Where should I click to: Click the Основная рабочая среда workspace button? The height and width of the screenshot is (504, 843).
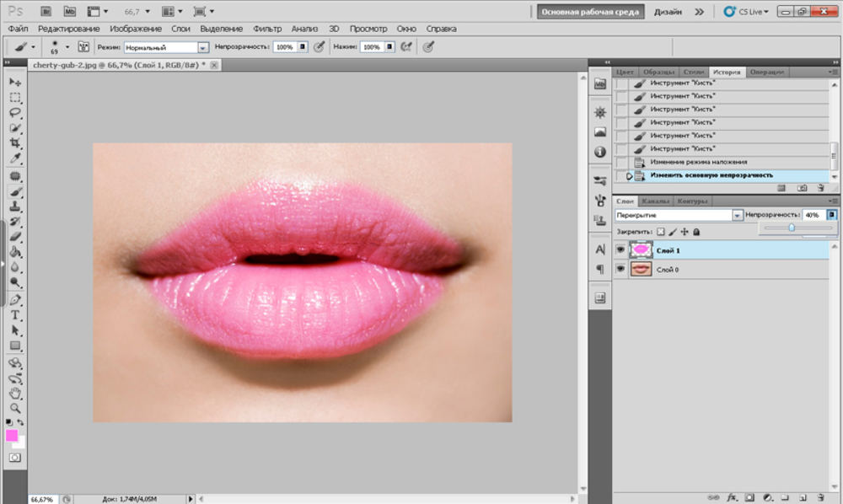tap(591, 12)
